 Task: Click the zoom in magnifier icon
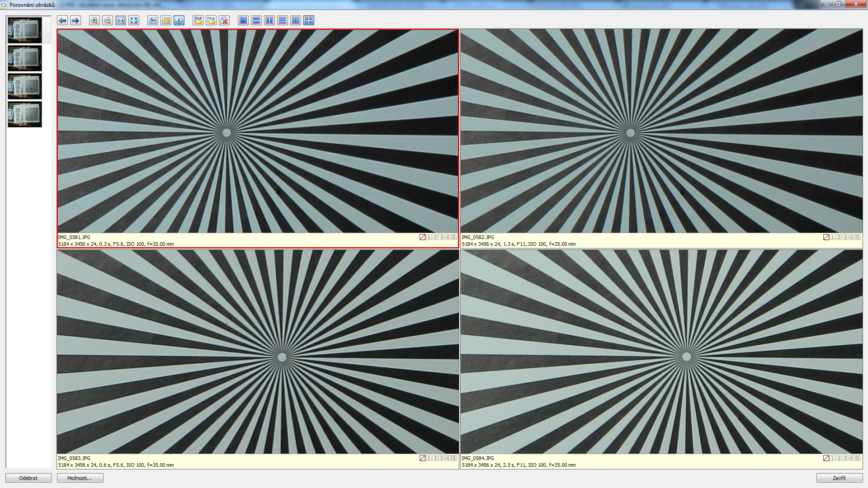tap(94, 20)
